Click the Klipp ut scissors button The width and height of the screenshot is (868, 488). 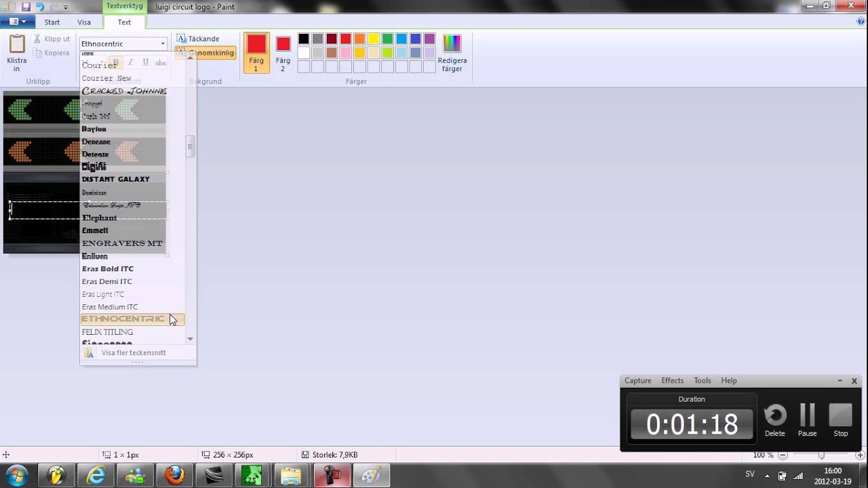pyautogui.click(x=52, y=39)
